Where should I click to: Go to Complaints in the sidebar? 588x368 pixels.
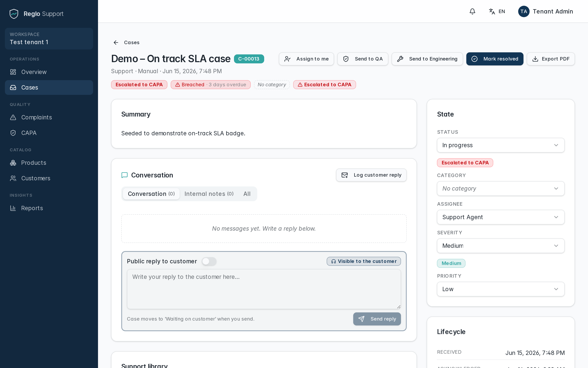tap(49, 117)
